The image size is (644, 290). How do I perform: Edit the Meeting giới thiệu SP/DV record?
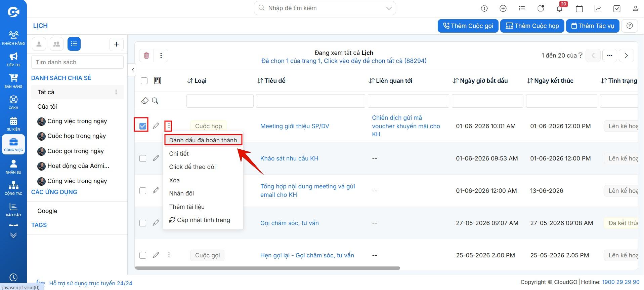156,126
